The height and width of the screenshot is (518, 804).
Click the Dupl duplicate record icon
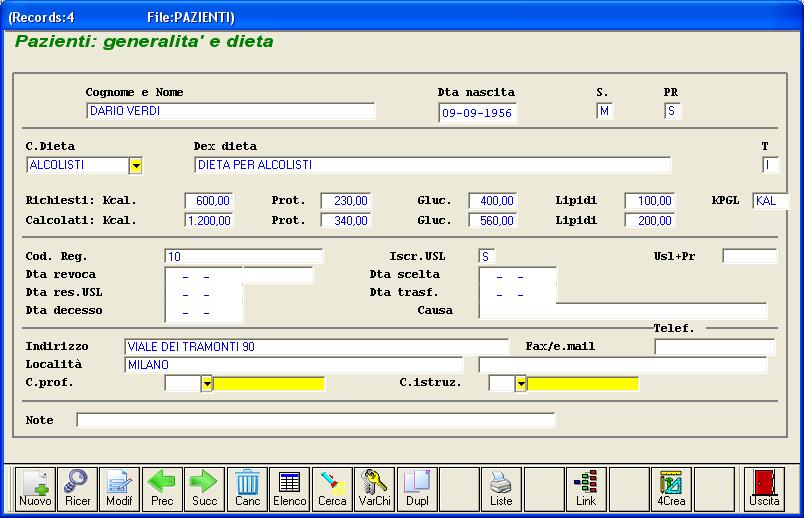pos(417,489)
